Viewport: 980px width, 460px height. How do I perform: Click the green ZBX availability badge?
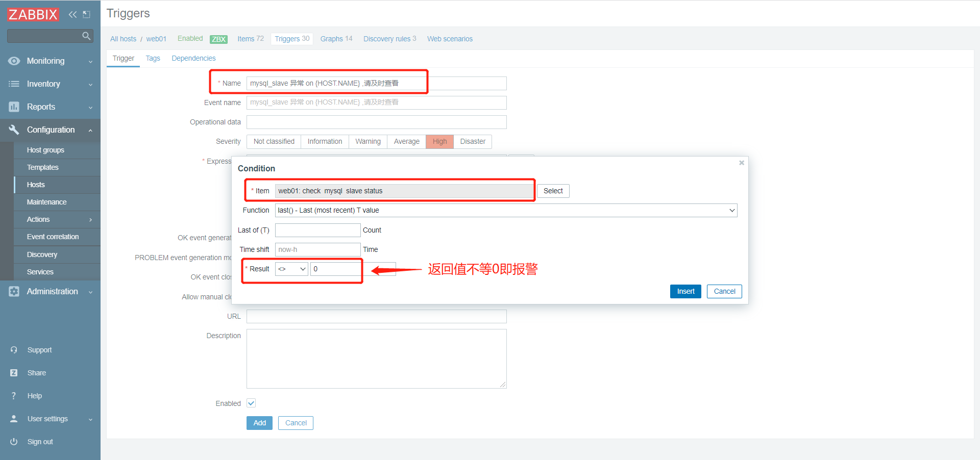click(x=218, y=39)
